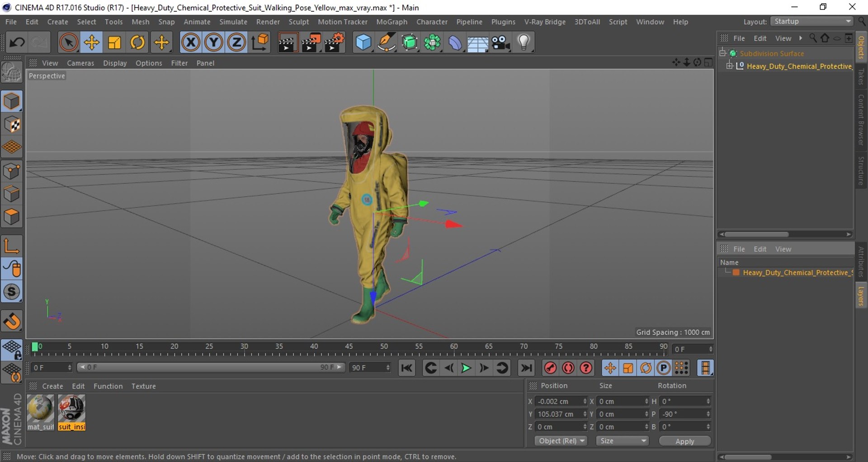
Task: Open viewport Display menu
Action: click(x=115, y=63)
